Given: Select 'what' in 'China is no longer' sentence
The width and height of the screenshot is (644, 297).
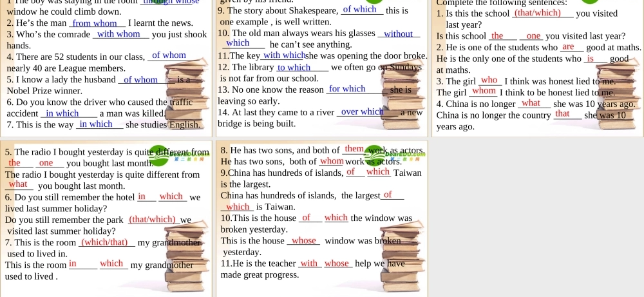Looking at the screenshot, I should coord(531,103).
